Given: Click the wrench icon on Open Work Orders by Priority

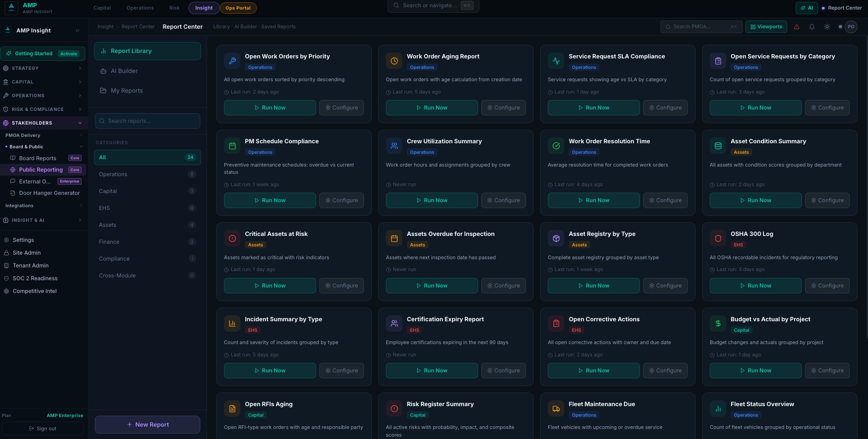Looking at the screenshot, I should [232, 61].
